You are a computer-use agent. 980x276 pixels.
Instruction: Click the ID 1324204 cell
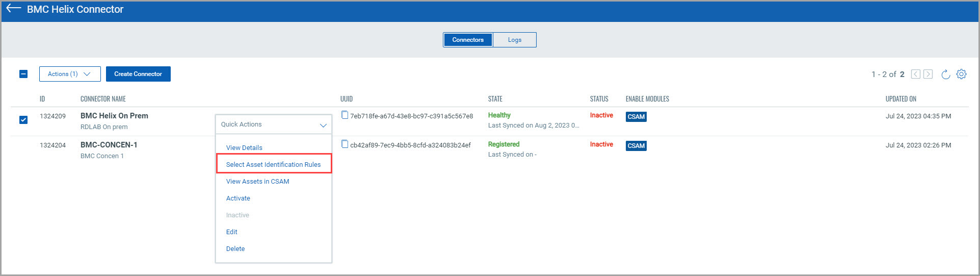click(52, 145)
